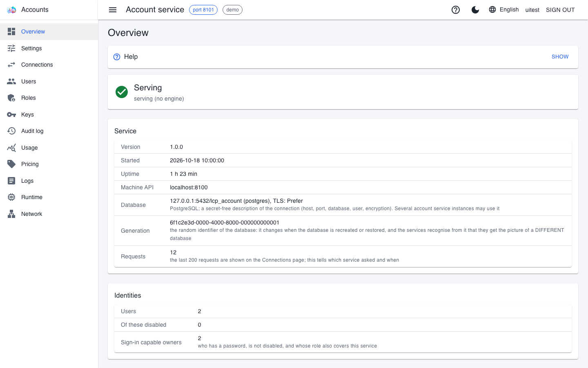Click the serving (no engine) status text
This screenshot has width=588, height=368.
tap(159, 99)
